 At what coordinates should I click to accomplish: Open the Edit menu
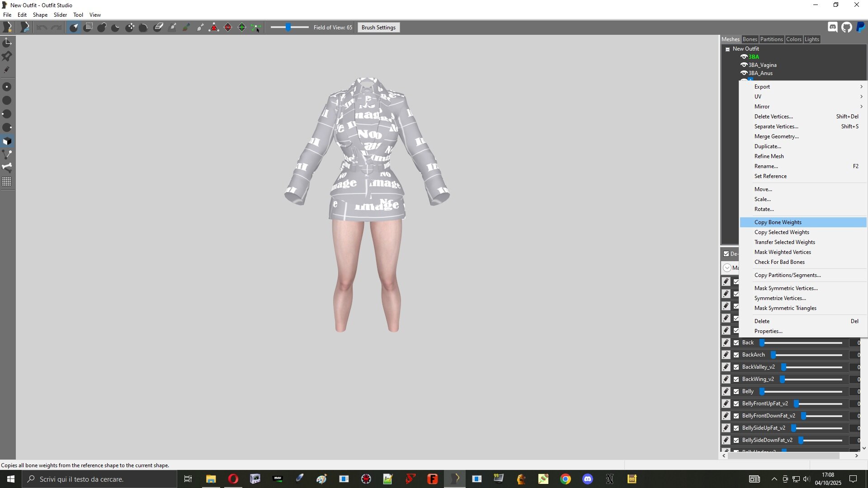(22, 15)
